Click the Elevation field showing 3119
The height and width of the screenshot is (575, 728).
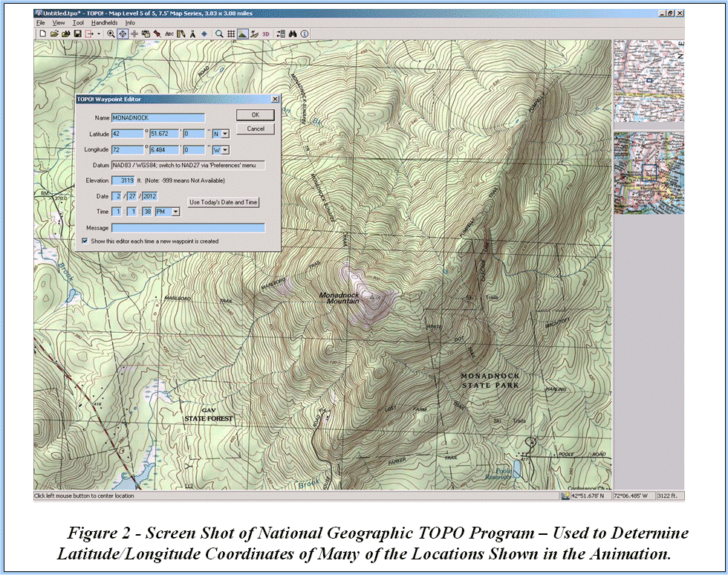pyautogui.click(x=123, y=181)
